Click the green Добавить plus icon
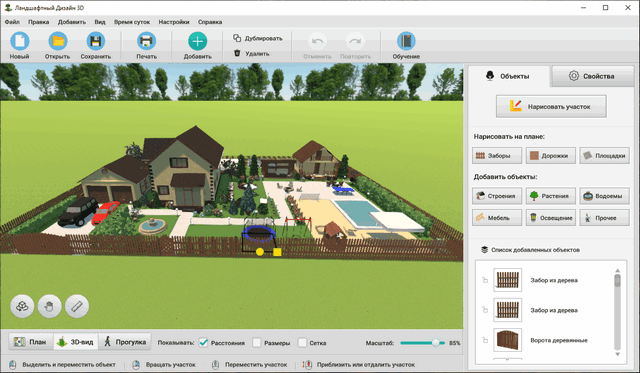Image resolution: width=640 pixels, height=373 pixels. (x=198, y=41)
